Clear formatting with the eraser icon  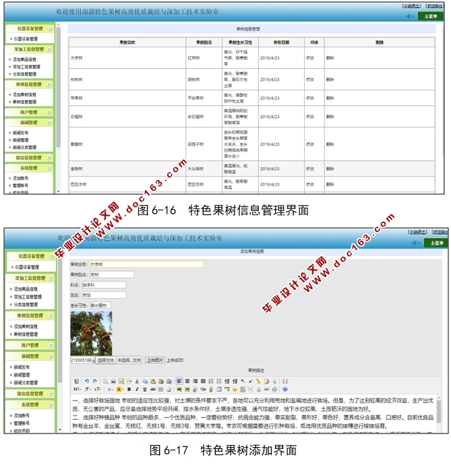pos(169,390)
